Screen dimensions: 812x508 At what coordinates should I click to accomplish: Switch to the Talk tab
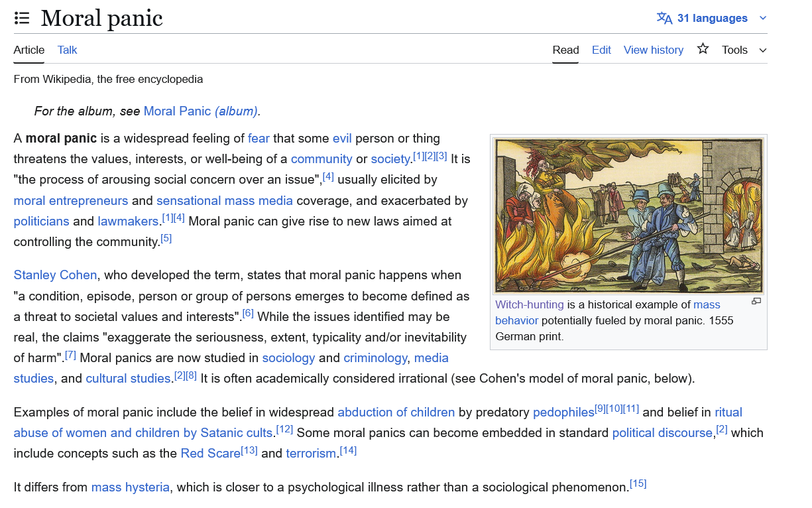[67, 50]
